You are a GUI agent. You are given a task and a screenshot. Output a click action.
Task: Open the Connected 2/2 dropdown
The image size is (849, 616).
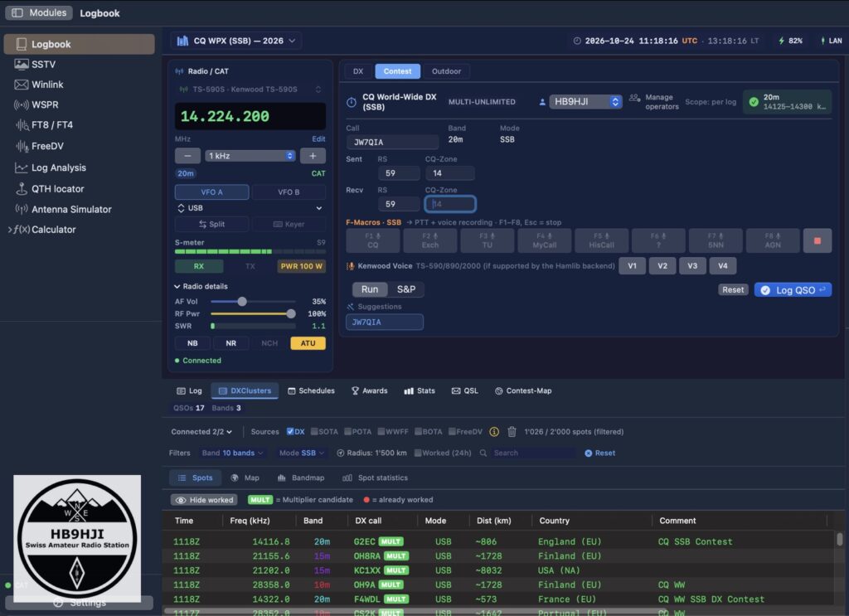[201, 432]
